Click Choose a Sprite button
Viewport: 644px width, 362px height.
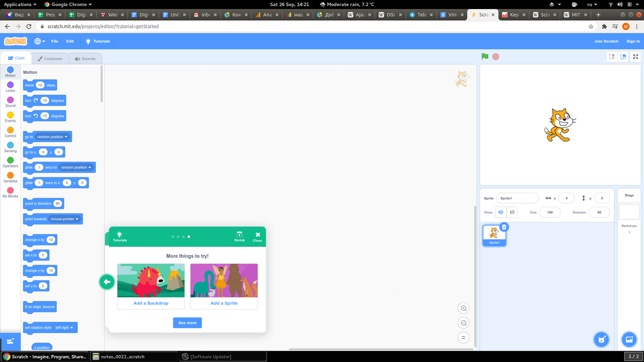[x=602, y=339]
